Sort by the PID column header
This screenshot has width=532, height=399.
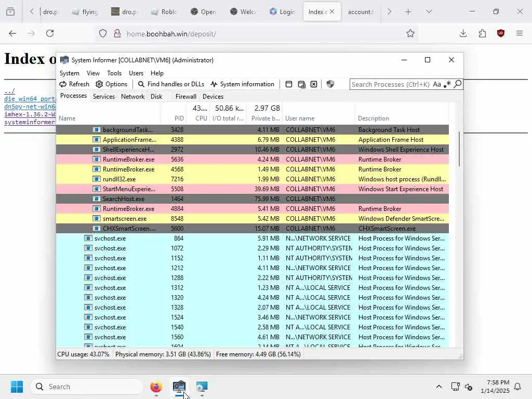pyautogui.click(x=174, y=118)
